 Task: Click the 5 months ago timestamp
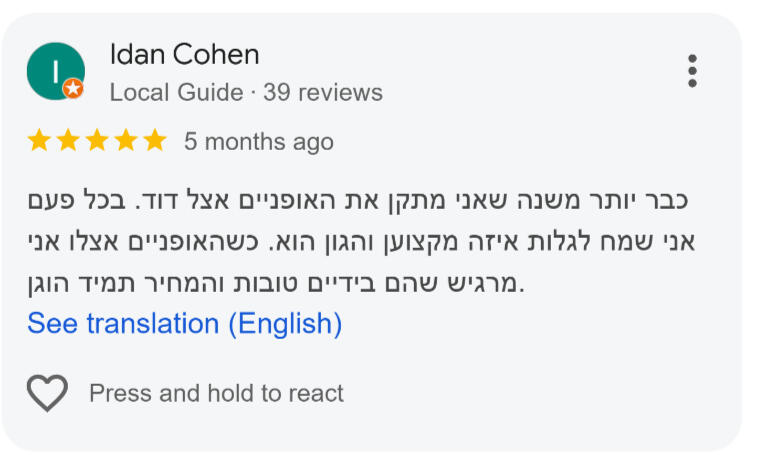coord(259,142)
